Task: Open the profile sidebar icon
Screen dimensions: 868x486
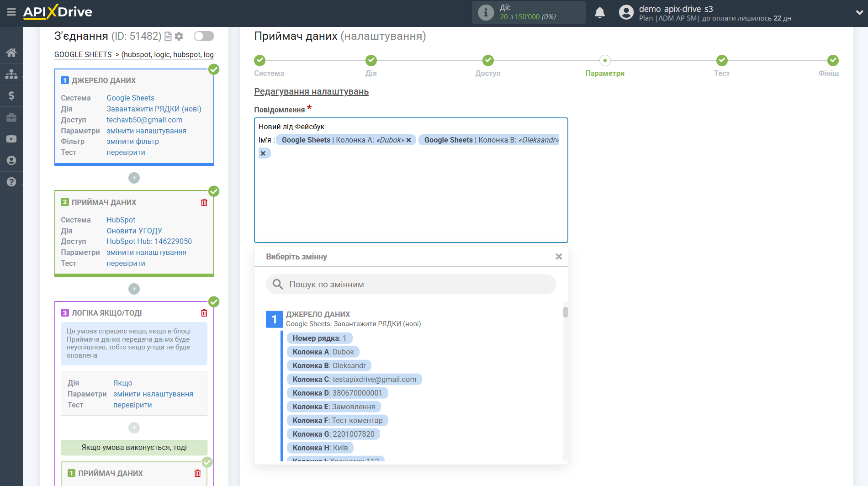Action: pos(11,160)
